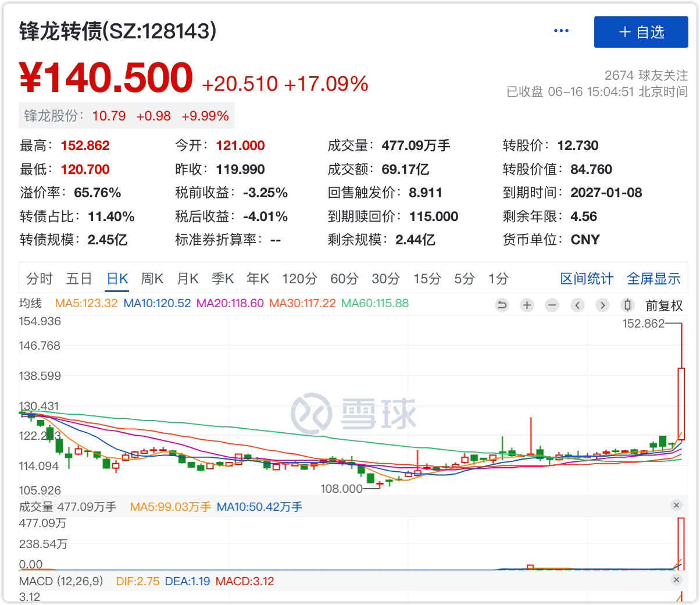The image size is (700, 605).
Task: Add the bond via 自选 button
Action: click(641, 32)
